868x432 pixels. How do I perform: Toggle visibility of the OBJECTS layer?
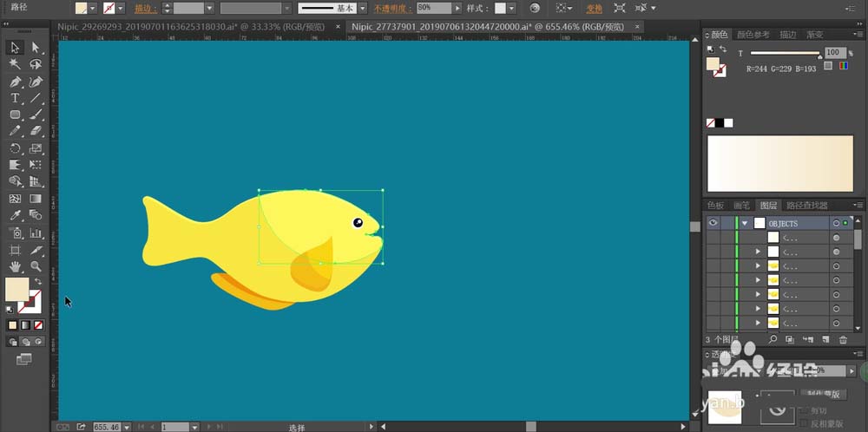coord(713,223)
